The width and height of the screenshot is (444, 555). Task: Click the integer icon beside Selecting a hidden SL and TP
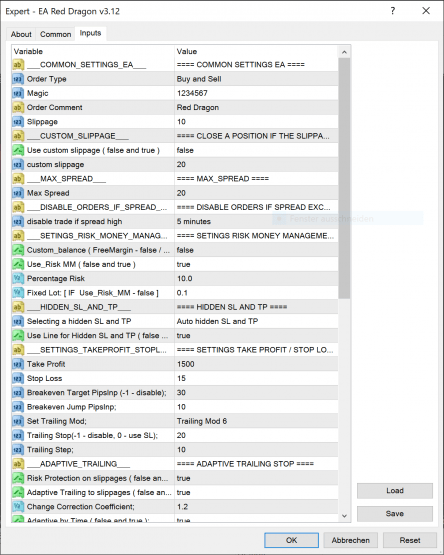click(x=18, y=321)
